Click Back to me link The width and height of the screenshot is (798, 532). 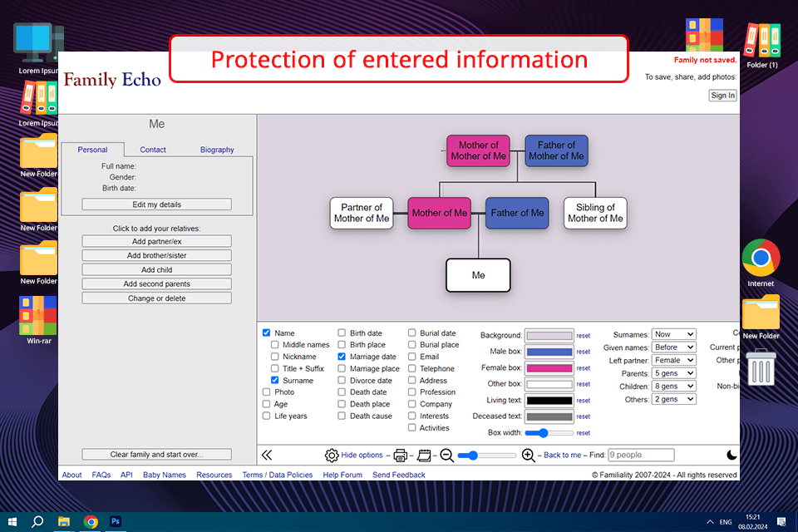pyautogui.click(x=563, y=456)
